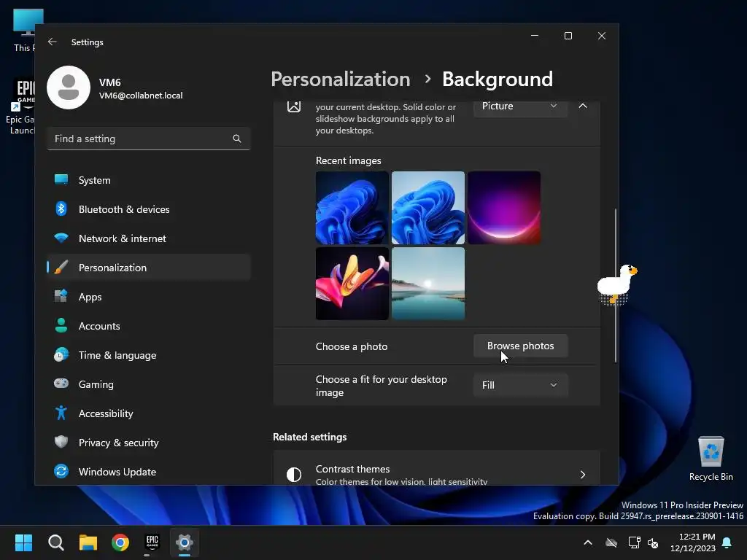Click the notification bell icon
This screenshot has height=560, width=747.
[727, 542]
